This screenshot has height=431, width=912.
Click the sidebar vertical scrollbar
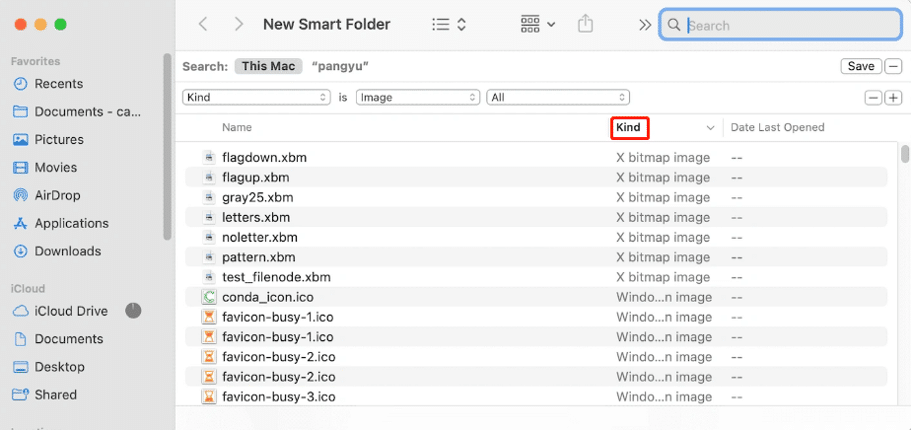pos(167,147)
